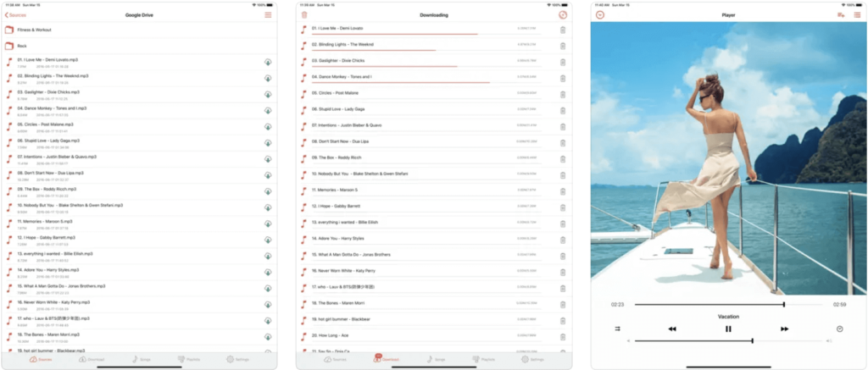Screen dimensions: 868x370
Task: Remove 06. Stupid Love - Lady Gaga download
Action: coord(563,111)
